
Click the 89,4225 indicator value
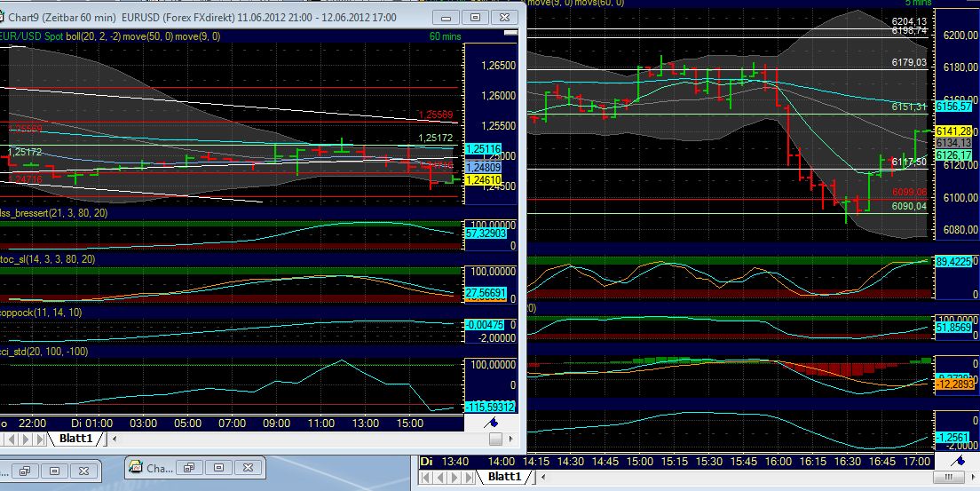pyautogui.click(x=953, y=262)
